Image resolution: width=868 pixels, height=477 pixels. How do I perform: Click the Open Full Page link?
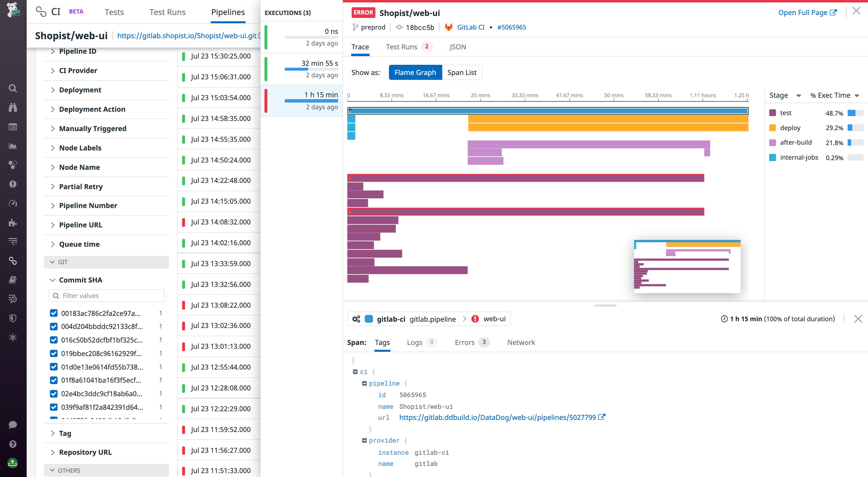[803, 12]
